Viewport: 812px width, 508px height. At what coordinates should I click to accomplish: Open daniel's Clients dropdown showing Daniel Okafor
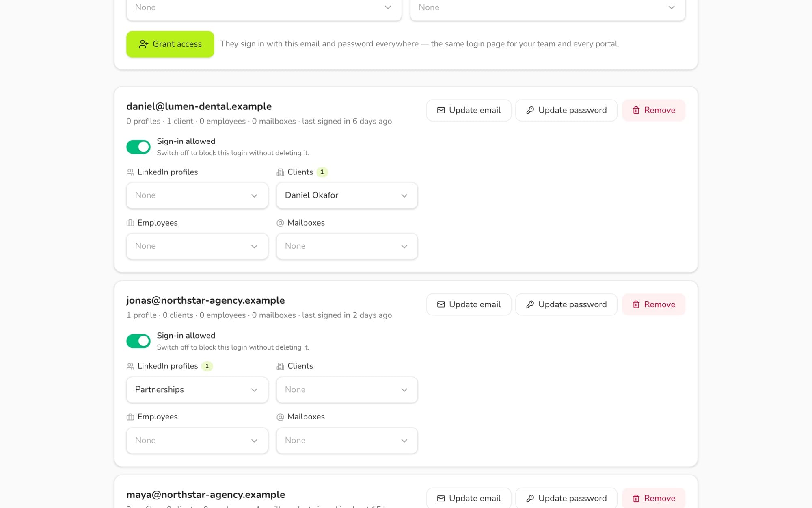347,195
